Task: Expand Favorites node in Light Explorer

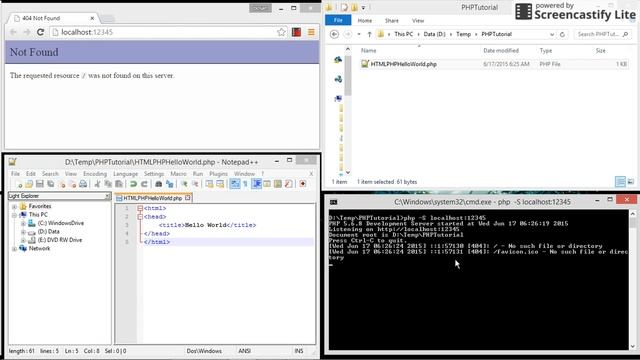Action: point(14,207)
